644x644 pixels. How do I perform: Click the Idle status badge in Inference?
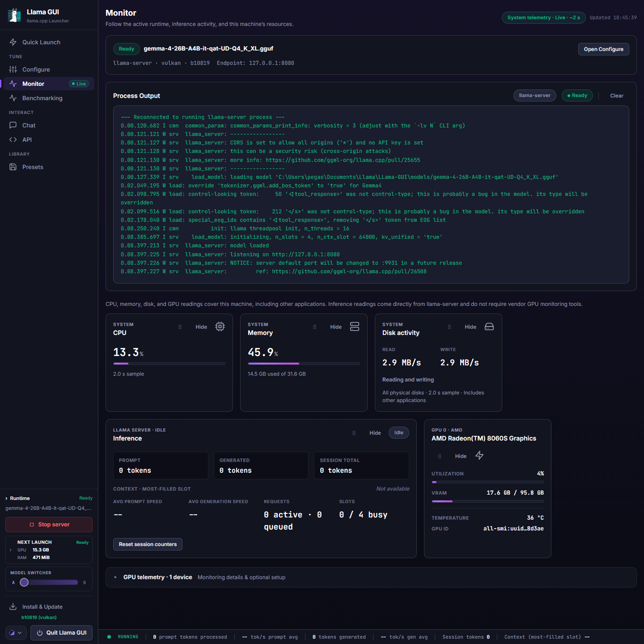pyautogui.click(x=399, y=432)
